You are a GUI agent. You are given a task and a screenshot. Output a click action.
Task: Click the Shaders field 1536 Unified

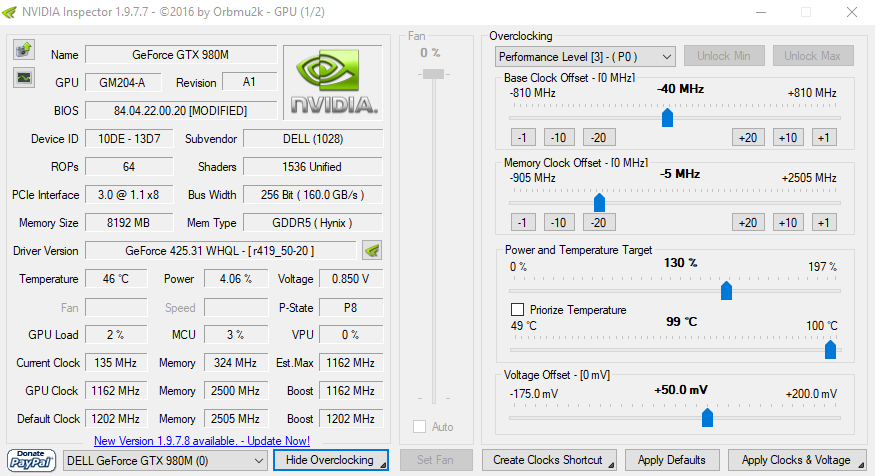click(313, 166)
